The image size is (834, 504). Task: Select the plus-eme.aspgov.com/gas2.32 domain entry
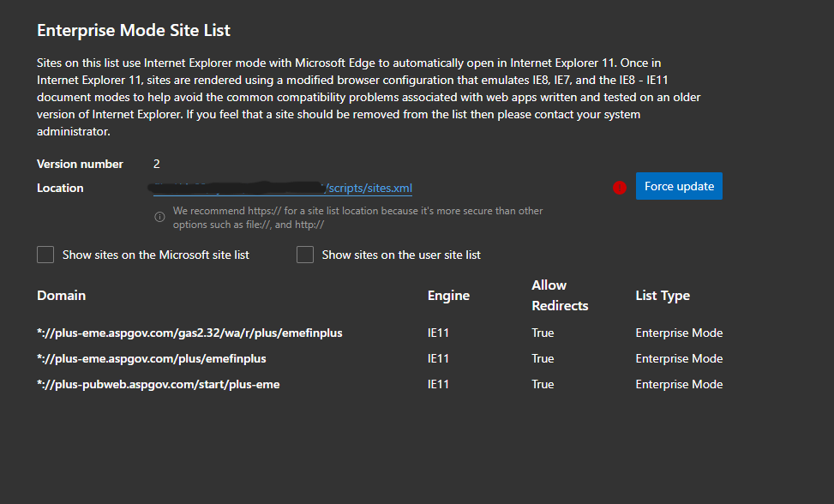pos(189,333)
